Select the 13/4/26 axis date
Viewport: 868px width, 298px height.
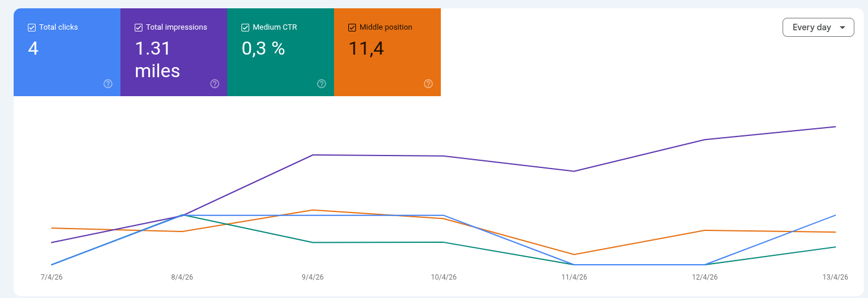[x=835, y=277]
